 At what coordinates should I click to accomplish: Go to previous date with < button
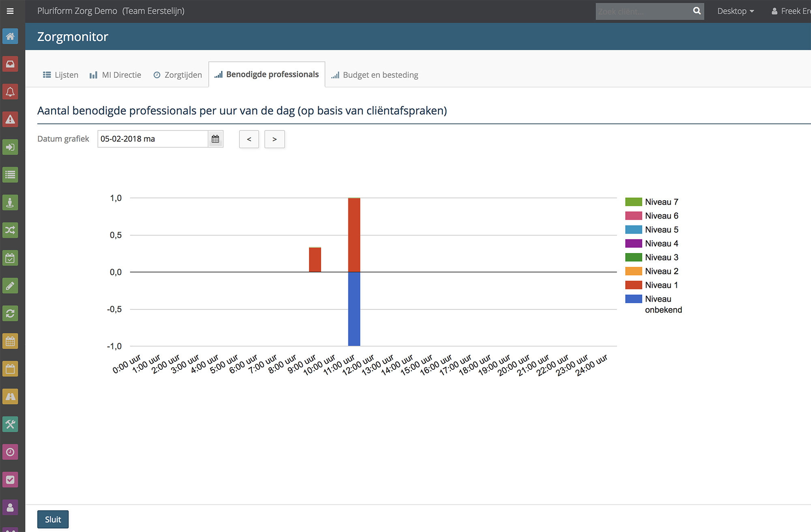point(249,139)
